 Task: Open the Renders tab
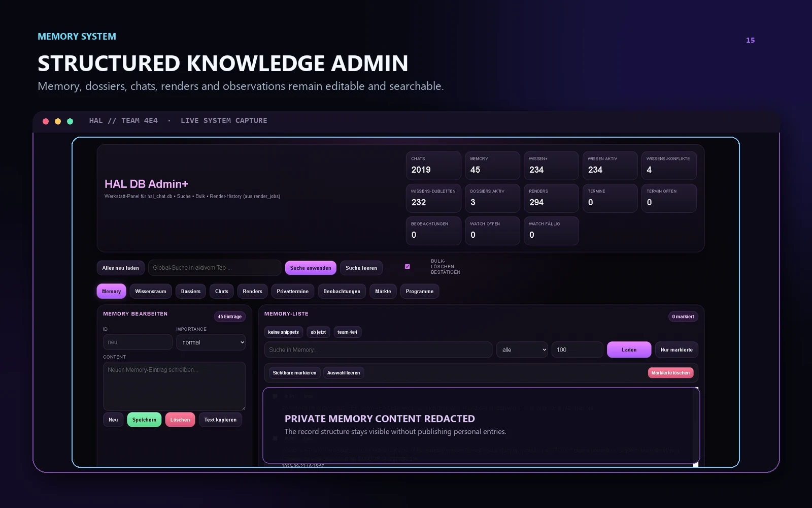click(252, 292)
